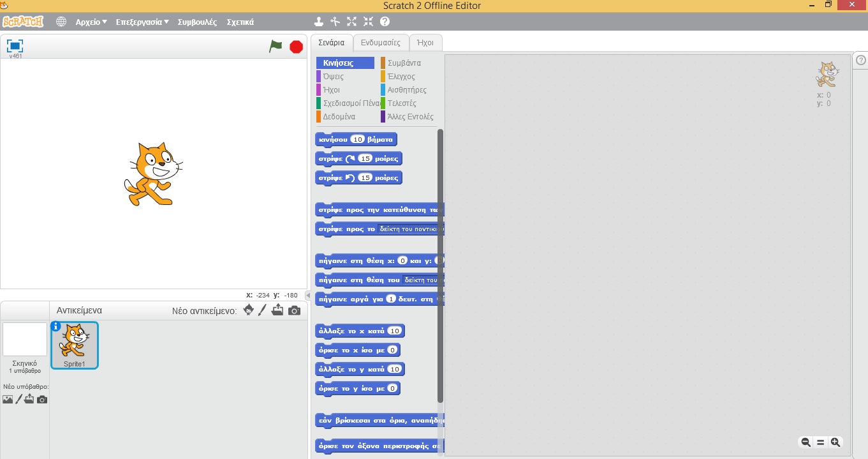
Task: Click the green flag to run
Action: (x=276, y=47)
